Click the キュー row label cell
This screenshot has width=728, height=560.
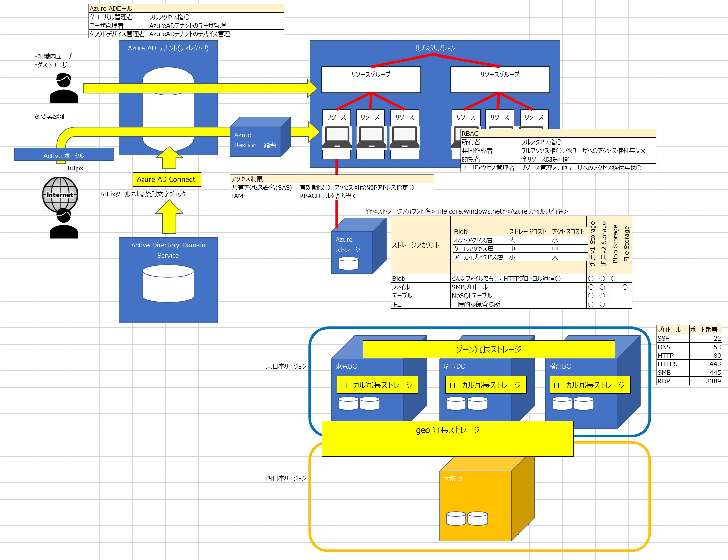(x=421, y=304)
